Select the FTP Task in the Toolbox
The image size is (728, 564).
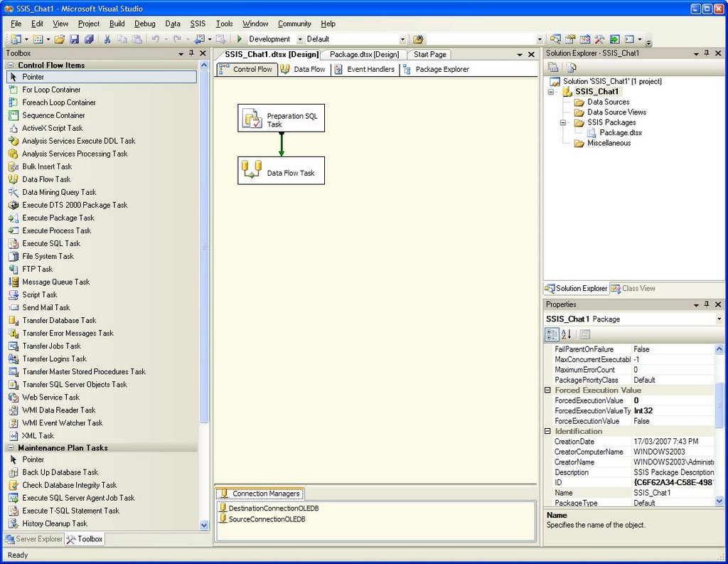pyautogui.click(x=37, y=269)
